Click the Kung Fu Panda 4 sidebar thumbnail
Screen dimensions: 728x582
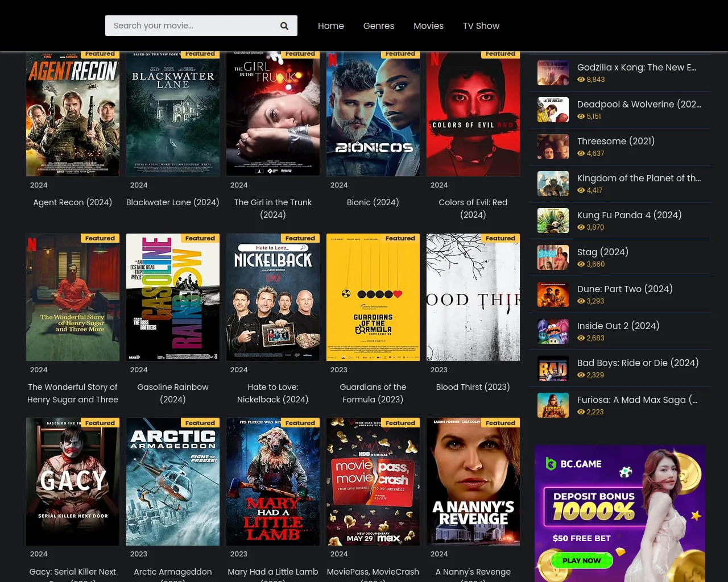553,221
